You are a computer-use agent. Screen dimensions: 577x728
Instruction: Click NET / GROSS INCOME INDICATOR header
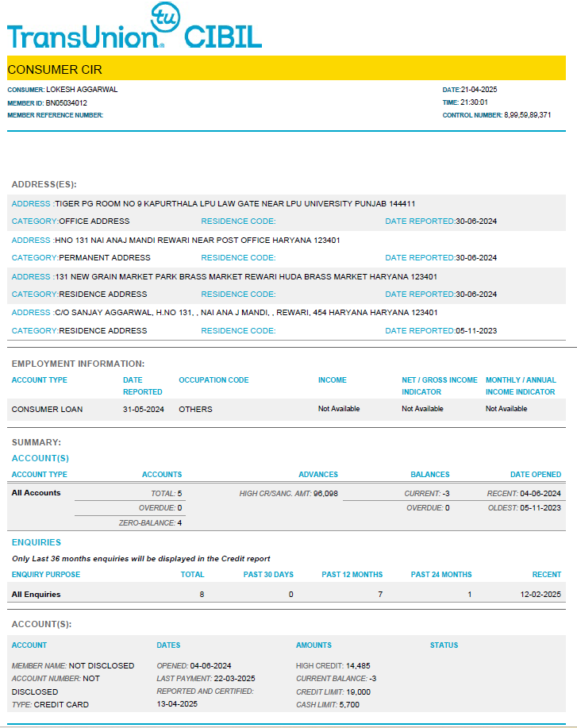pos(440,386)
